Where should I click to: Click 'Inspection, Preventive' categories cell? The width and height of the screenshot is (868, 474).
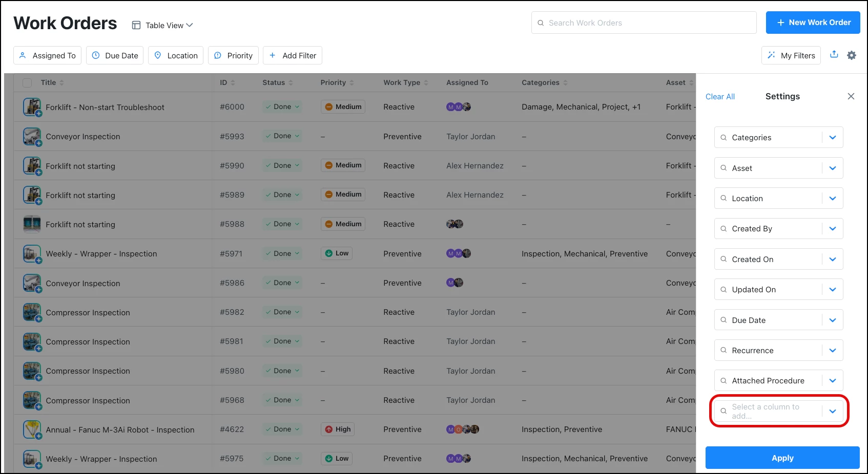(x=562, y=429)
